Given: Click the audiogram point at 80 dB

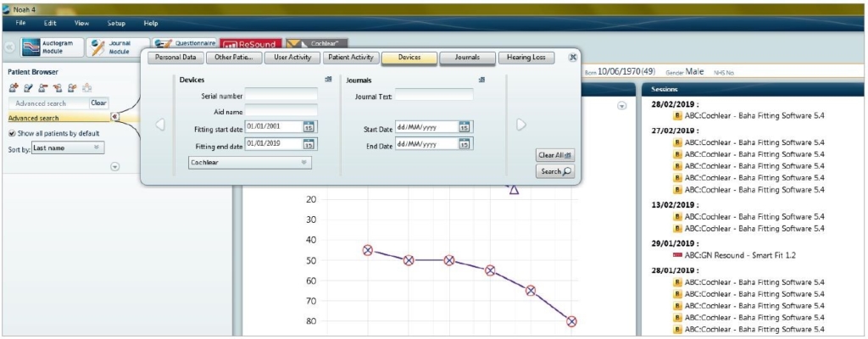Looking at the screenshot, I should [x=571, y=321].
